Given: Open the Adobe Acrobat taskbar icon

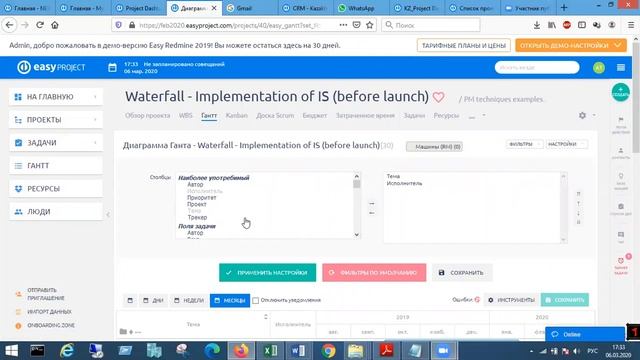Looking at the screenshot, I should tap(386, 351).
